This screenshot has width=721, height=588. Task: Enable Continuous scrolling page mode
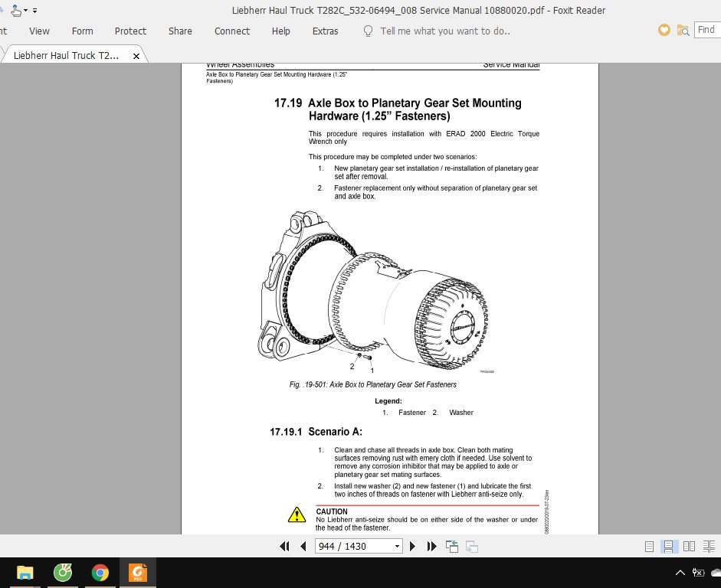coord(668,546)
